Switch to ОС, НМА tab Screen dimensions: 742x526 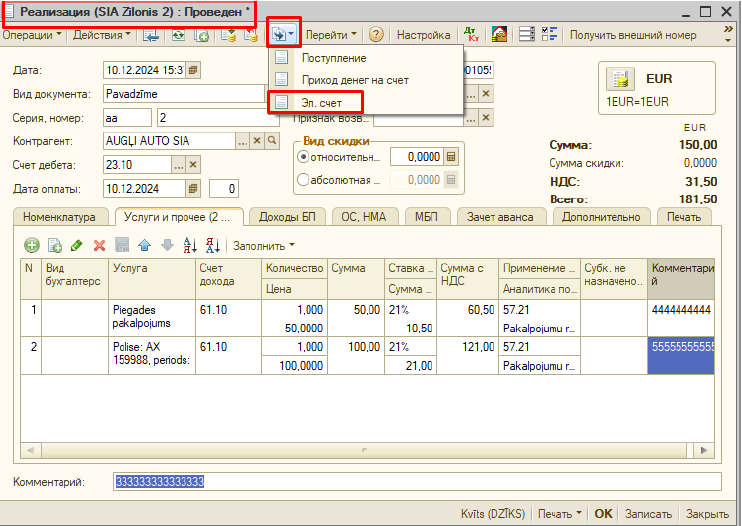tap(364, 217)
